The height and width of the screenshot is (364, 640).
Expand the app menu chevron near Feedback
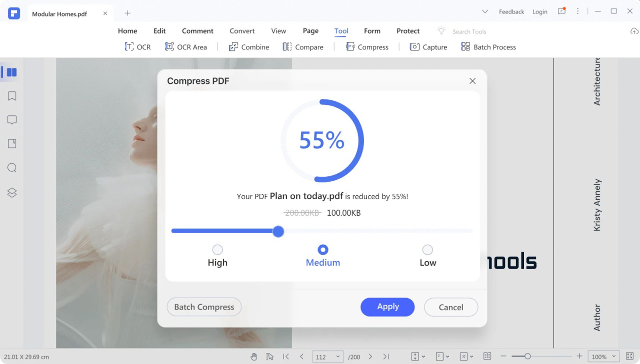tap(484, 11)
